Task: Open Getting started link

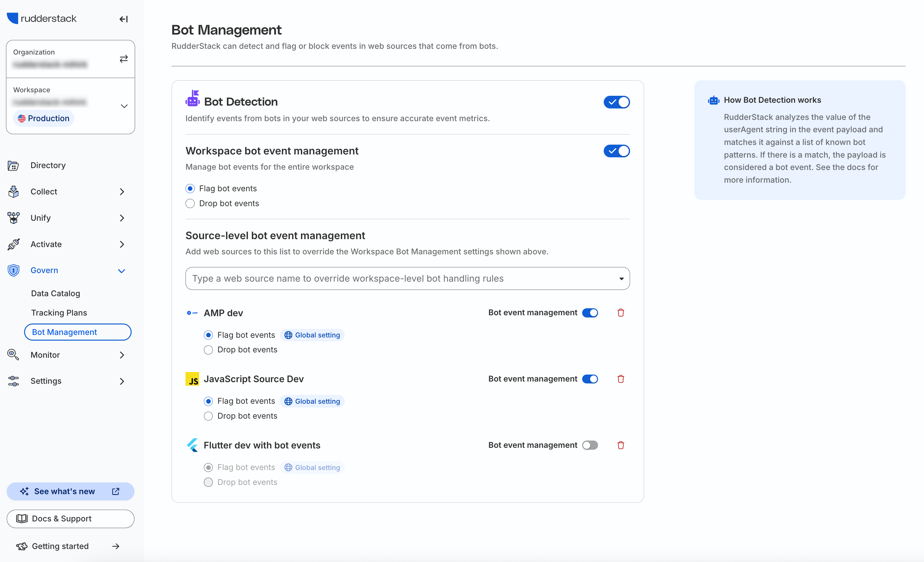Action: point(60,546)
